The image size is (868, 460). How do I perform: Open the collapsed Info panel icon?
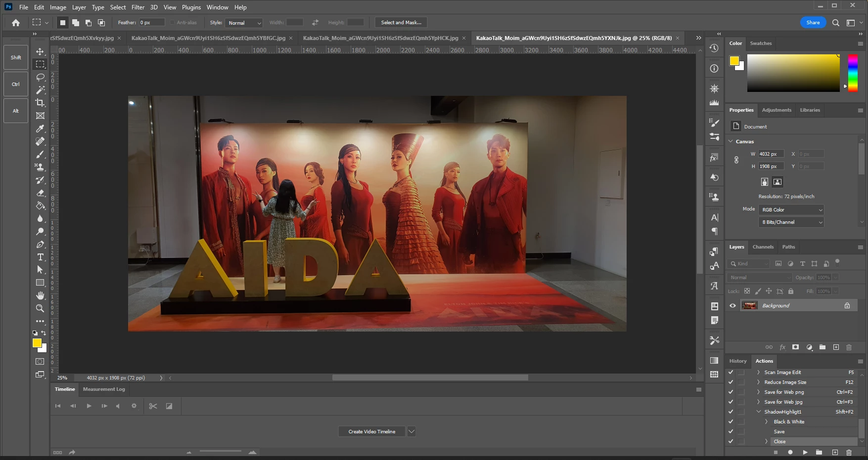(x=714, y=68)
